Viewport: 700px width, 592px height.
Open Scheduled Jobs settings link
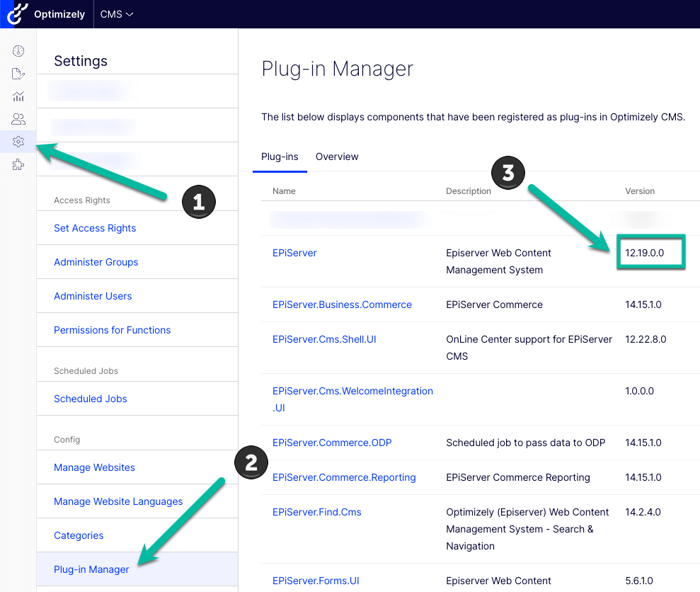click(x=91, y=399)
